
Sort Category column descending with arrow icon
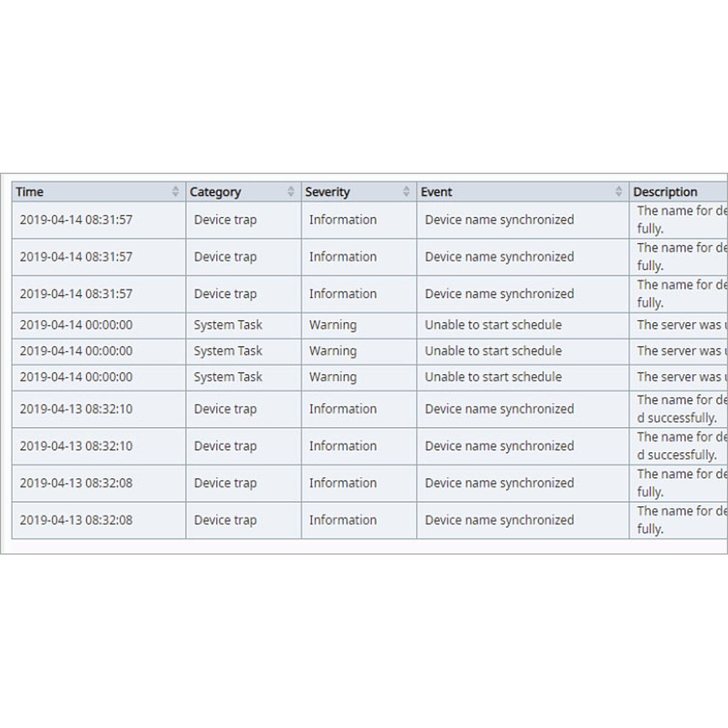click(291, 194)
